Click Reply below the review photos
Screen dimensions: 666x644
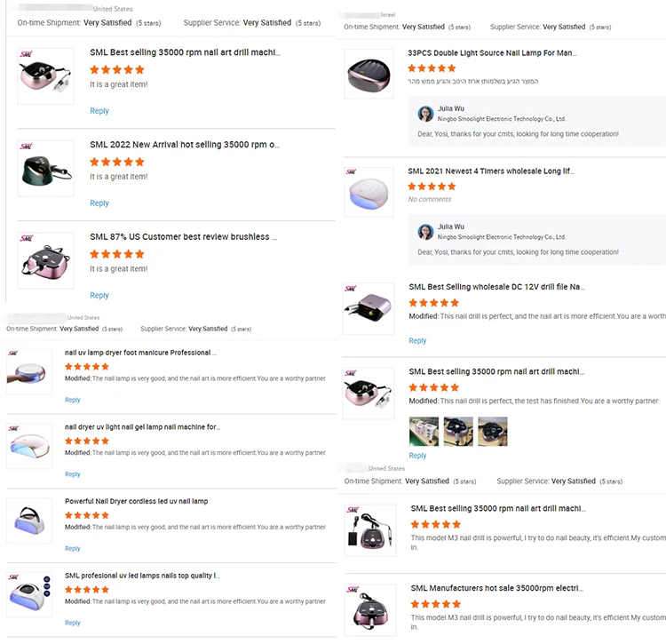tap(417, 456)
